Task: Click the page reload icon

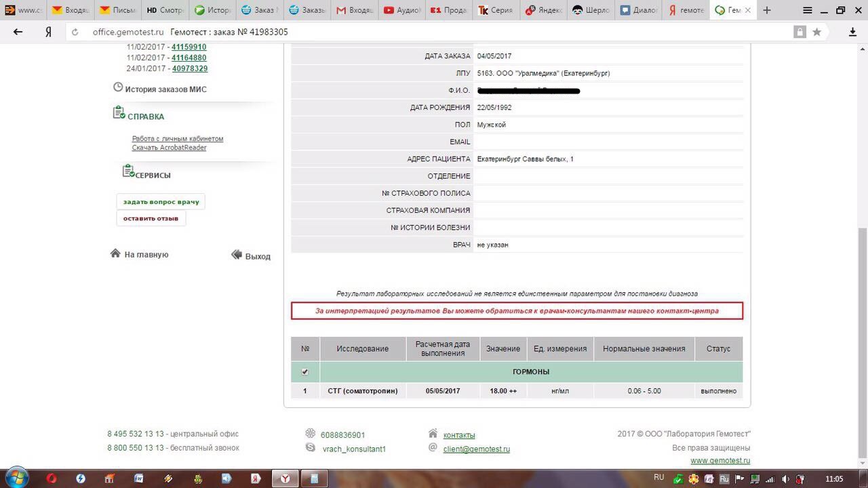Action: [x=75, y=32]
